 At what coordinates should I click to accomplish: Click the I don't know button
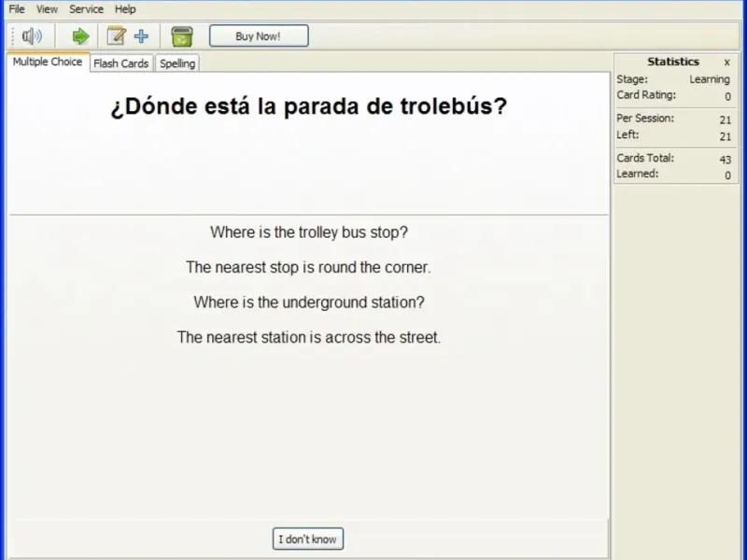click(x=308, y=539)
